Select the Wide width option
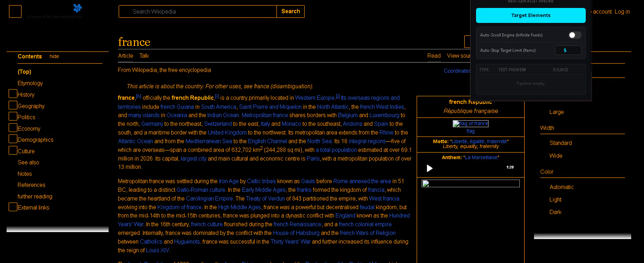The height and width of the screenshot is (263, 644). pyautogui.click(x=556, y=156)
